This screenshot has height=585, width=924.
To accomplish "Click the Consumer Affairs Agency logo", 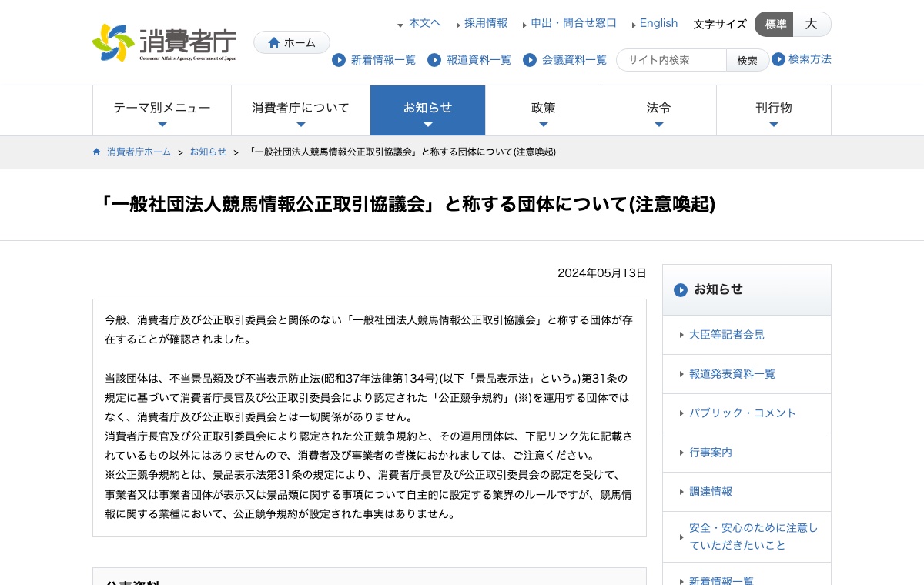I will point(164,42).
